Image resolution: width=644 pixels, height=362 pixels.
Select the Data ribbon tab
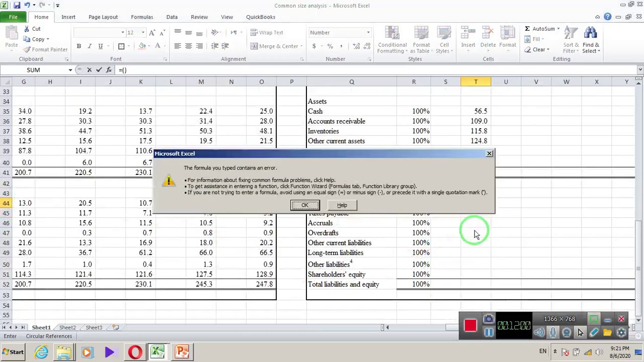click(x=172, y=17)
